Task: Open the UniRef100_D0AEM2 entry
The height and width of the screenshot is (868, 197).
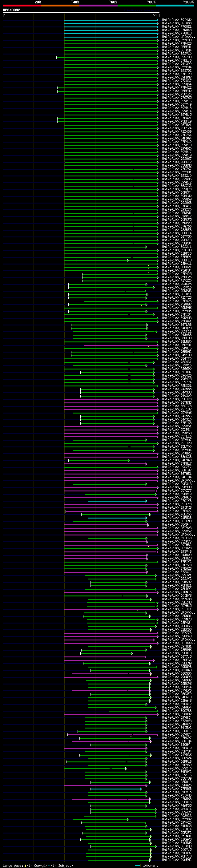Action: (x=176, y=860)
